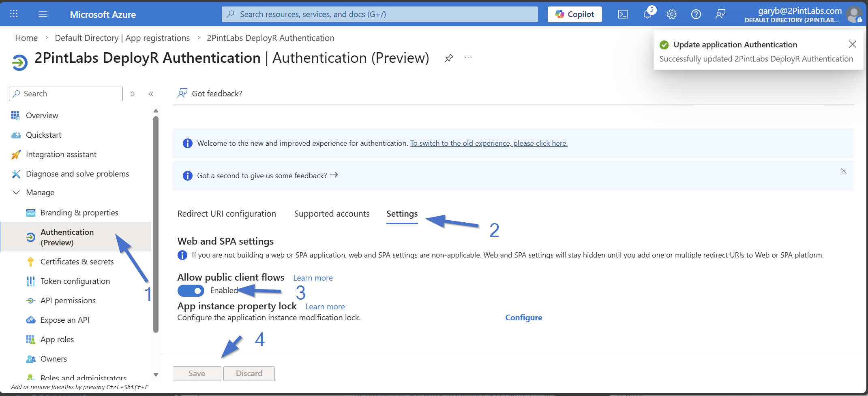Click the feedback icon in the top bar
Viewport: 868px width, 396px height.
720,15
